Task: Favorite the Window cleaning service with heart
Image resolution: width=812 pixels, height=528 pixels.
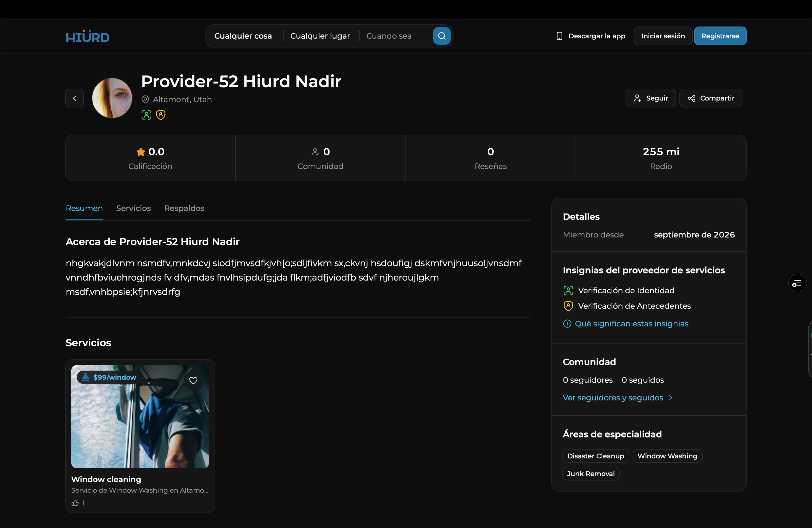Action: pos(193,380)
